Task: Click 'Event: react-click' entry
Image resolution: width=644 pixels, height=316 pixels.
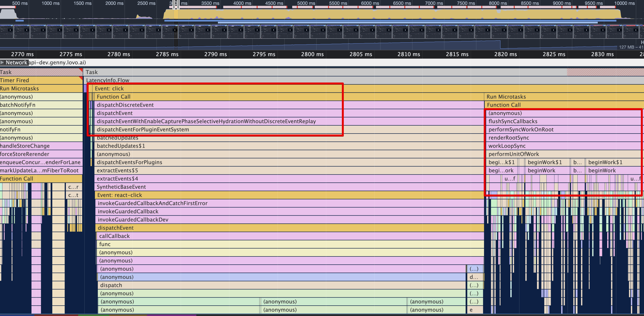Action: 120,195
